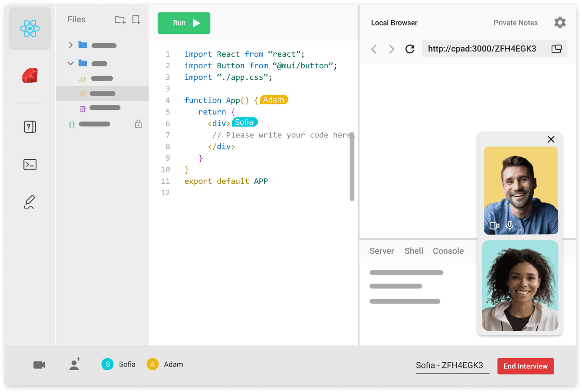Collapse the expanded folder in file tree
Image resolution: width=582 pixels, height=392 pixels.
click(x=71, y=63)
